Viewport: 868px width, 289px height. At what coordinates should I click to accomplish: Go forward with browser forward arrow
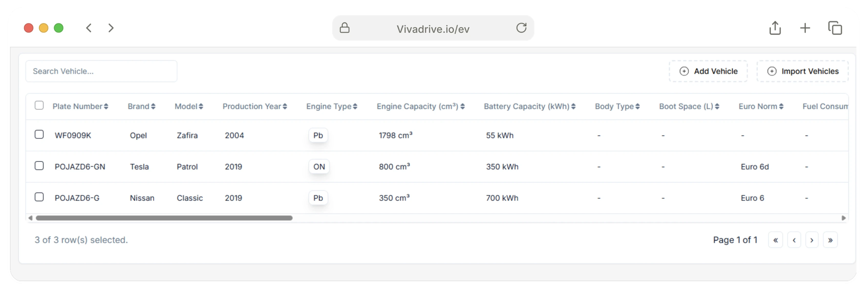pos(111,28)
